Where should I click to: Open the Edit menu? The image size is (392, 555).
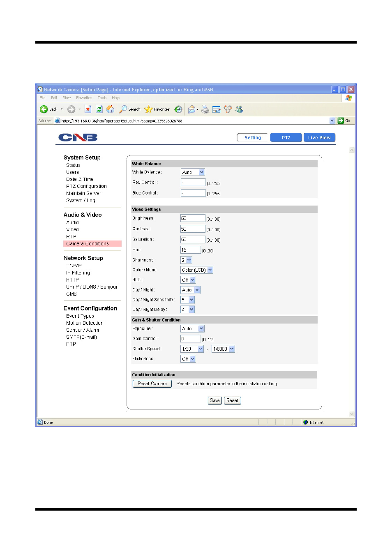click(54, 98)
